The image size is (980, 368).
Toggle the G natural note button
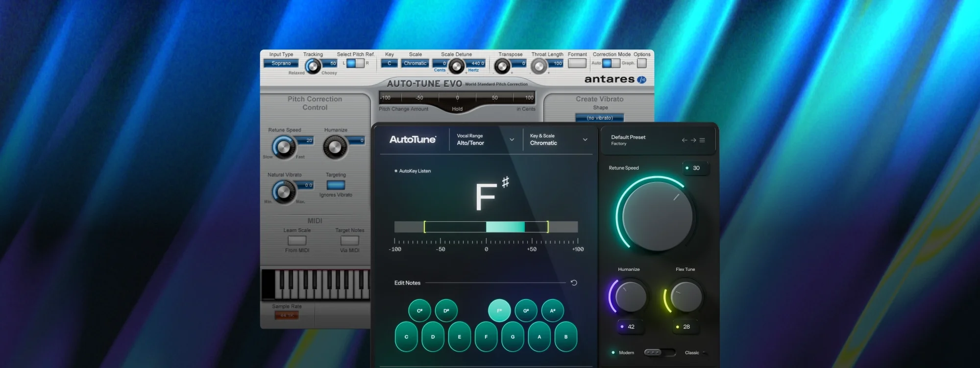tap(513, 337)
